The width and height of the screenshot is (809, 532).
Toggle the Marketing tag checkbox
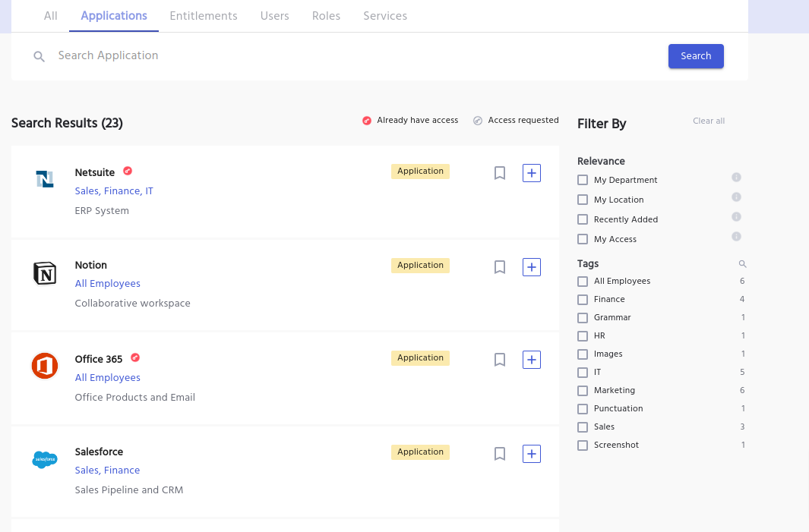coord(583,391)
